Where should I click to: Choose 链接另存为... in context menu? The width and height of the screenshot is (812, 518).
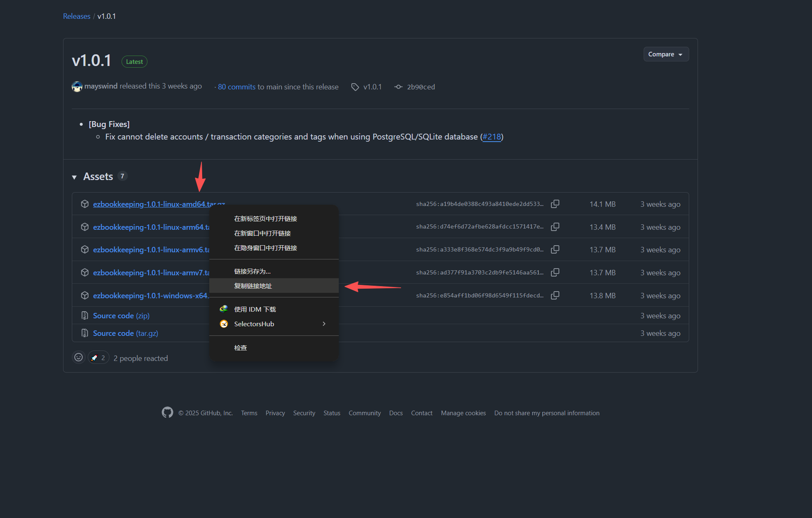tap(252, 271)
